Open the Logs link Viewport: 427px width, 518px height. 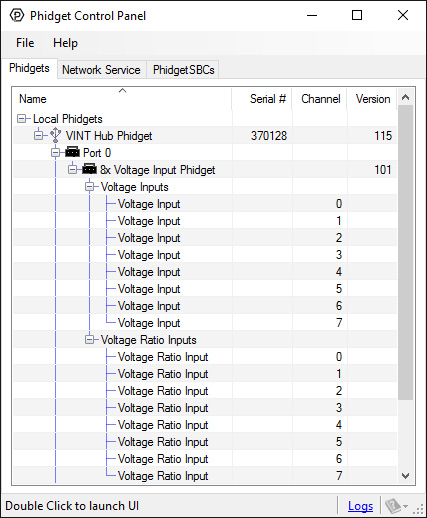pyautogui.click(x=360, y=506)
